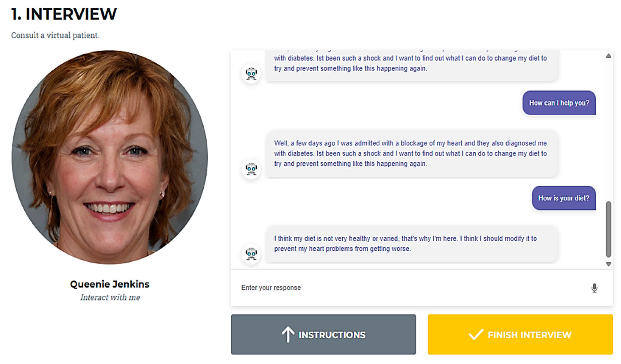The height and width of the screenshot is (364, 621).
Task: Click the chat scrollbar thumb
Action: 608,229
